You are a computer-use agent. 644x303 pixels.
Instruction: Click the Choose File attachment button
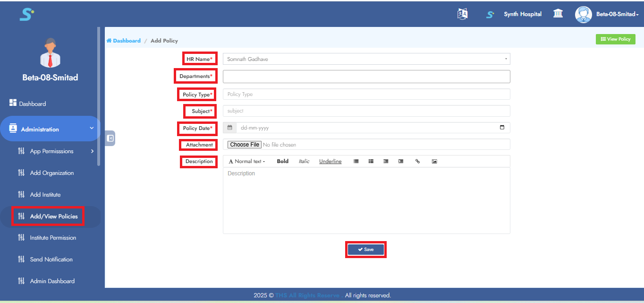[244, 145]
